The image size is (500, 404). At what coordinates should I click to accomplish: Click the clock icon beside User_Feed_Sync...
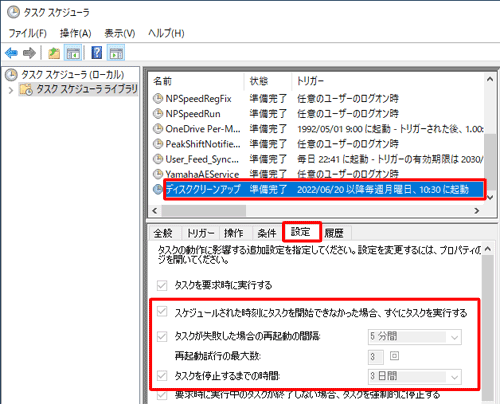tap(158, 159)
